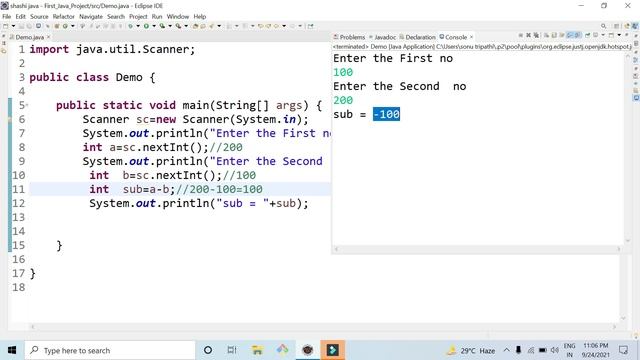The width and height of the screenshot is (640, 360).
Task: Toggle Pin Console in Console toolbar
Action: 588,36
